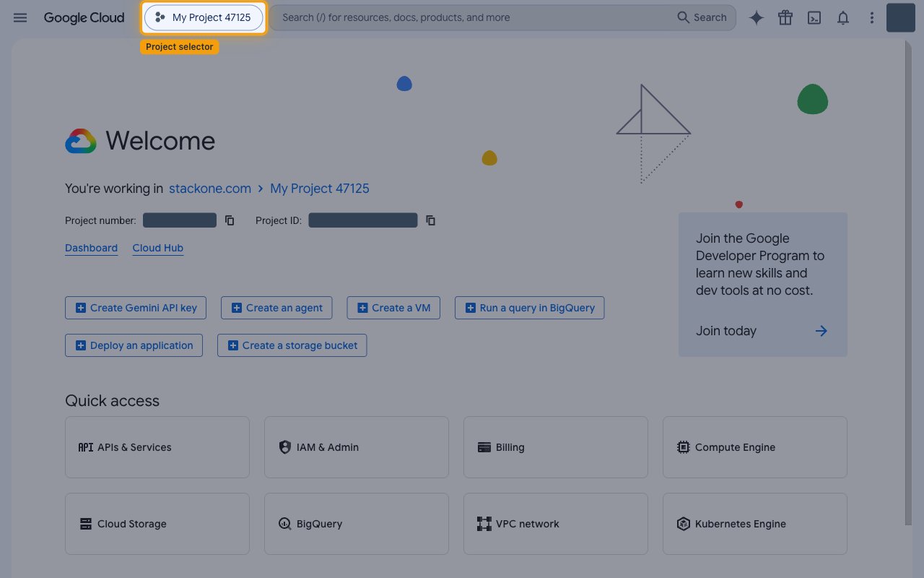Click the Quick access heading text
This screenshot has height=578, width=924.
tap(112, 401)
